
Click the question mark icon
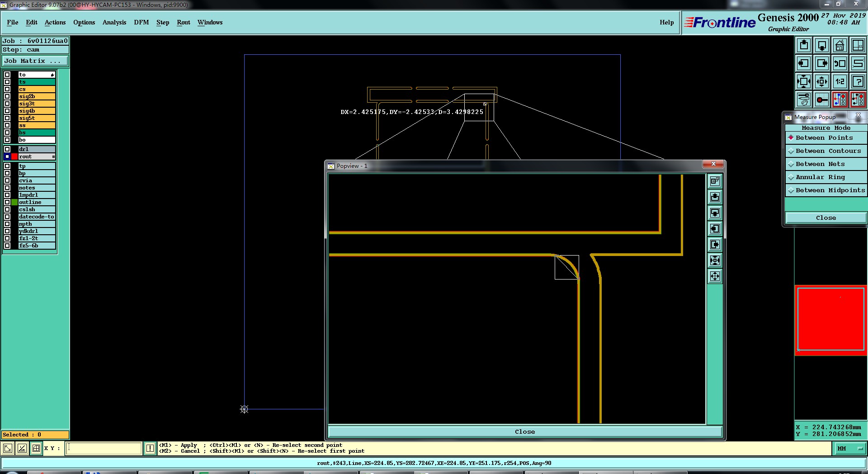858,81
